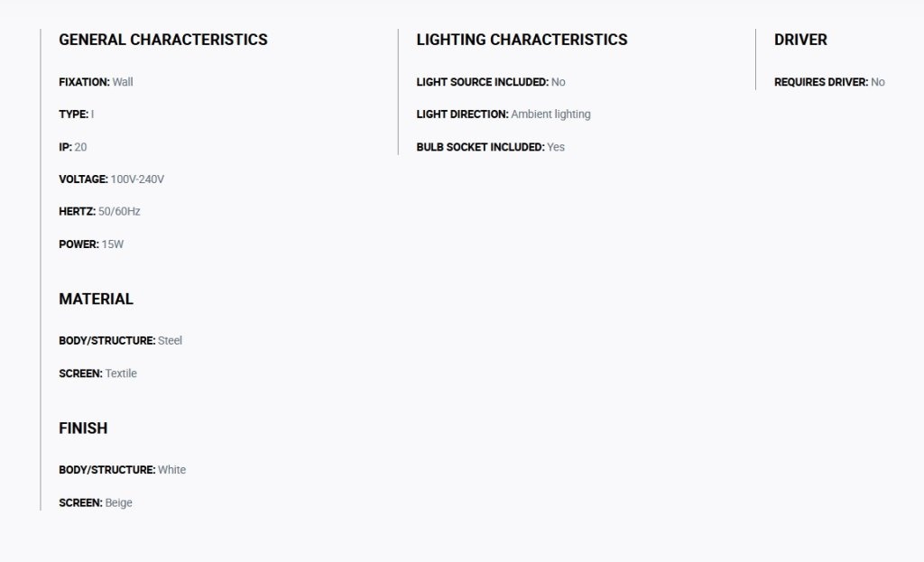Click Light Source Included: No
924x562 pixels.
(491, 82)
